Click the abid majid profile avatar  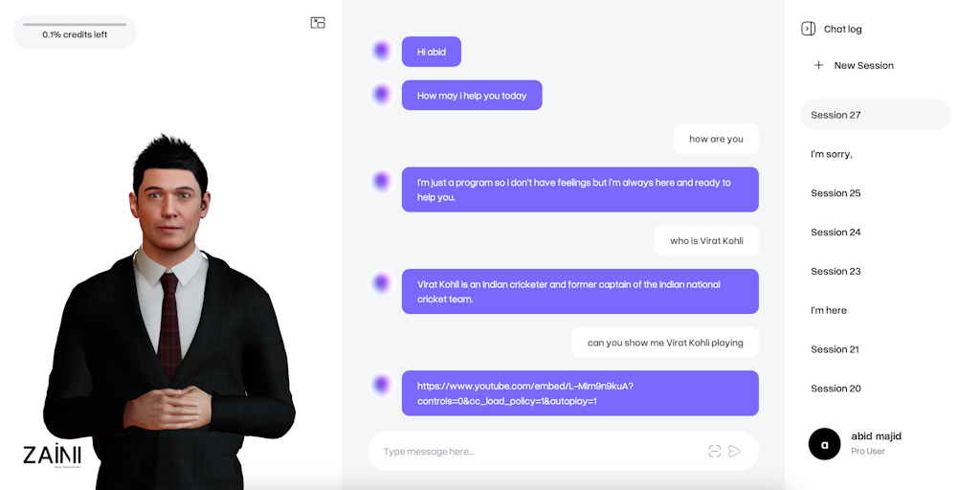(x=824, y=444)
